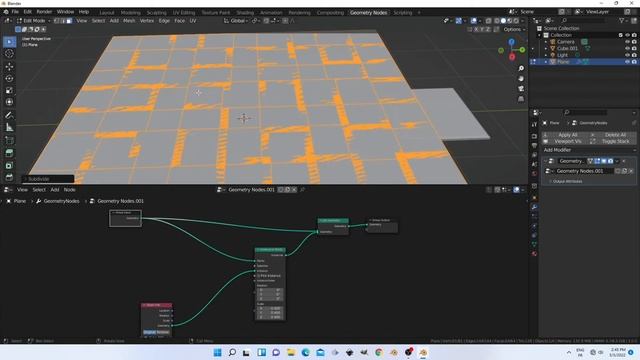This screenshot has width=640, height=360.
Task: Select the Add Cube tool
Action: coord(9,141)
